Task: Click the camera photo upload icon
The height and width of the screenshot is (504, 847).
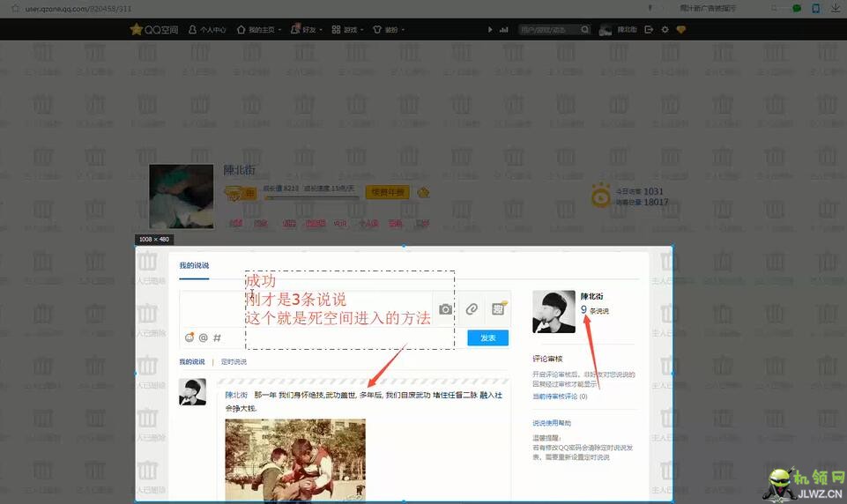Action: click(446, 309)
